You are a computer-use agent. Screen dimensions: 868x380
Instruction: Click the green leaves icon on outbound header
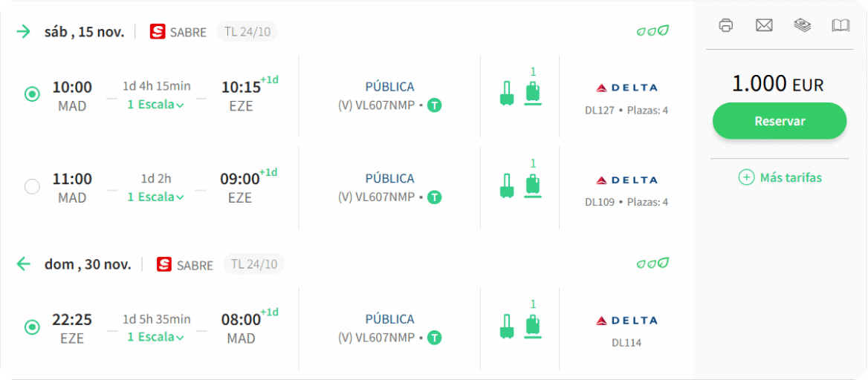pos(652,31)
